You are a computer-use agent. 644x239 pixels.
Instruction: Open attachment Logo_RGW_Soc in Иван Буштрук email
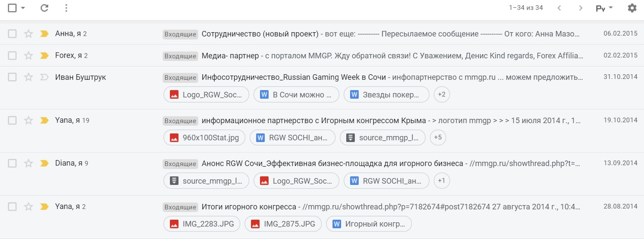[206, 95]
